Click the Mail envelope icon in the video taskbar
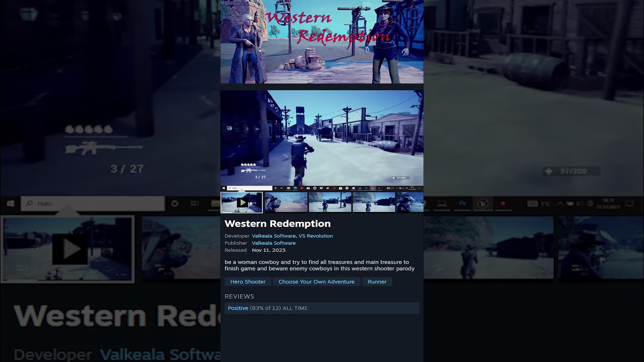 tap(308, 188)
